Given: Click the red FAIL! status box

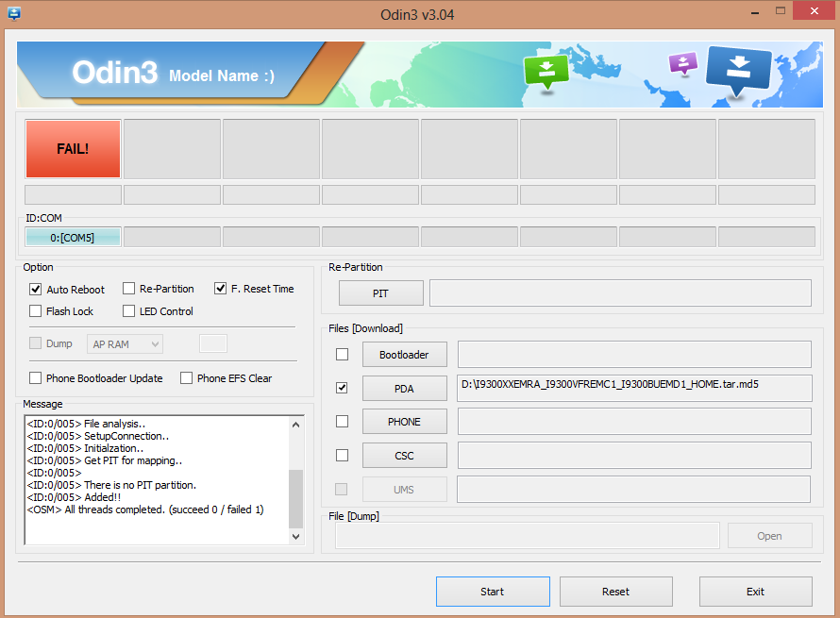Looking at the screenshot, I should tap(73, 149).
